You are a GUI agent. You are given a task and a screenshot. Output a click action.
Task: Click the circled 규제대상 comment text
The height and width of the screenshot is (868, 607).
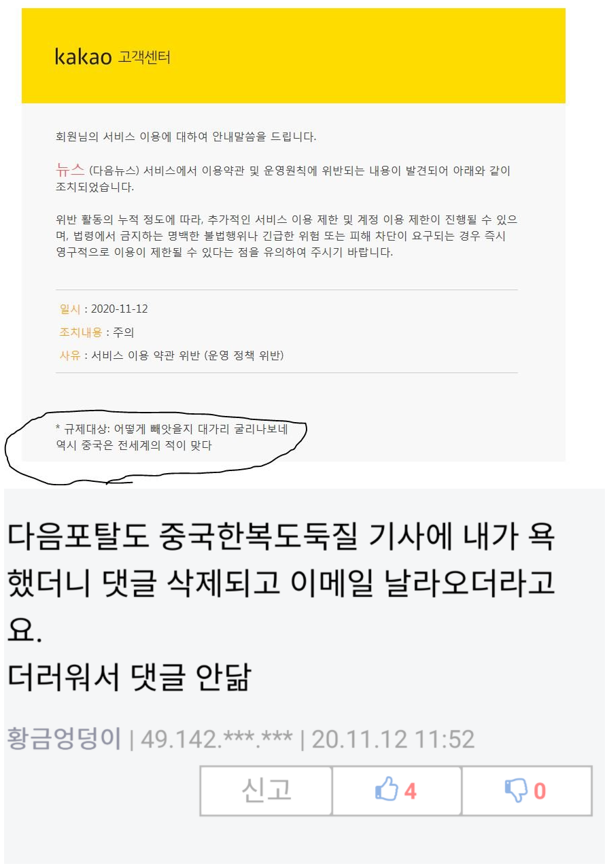[171, 437]
